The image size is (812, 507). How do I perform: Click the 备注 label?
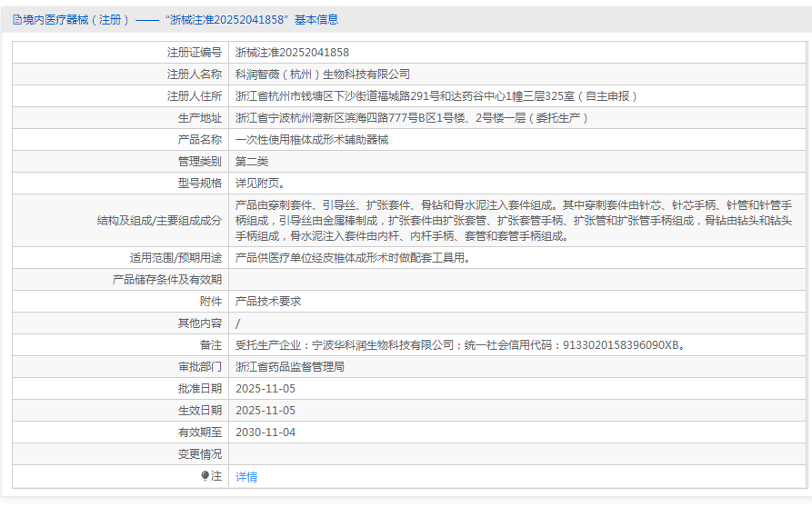point(211,344)
